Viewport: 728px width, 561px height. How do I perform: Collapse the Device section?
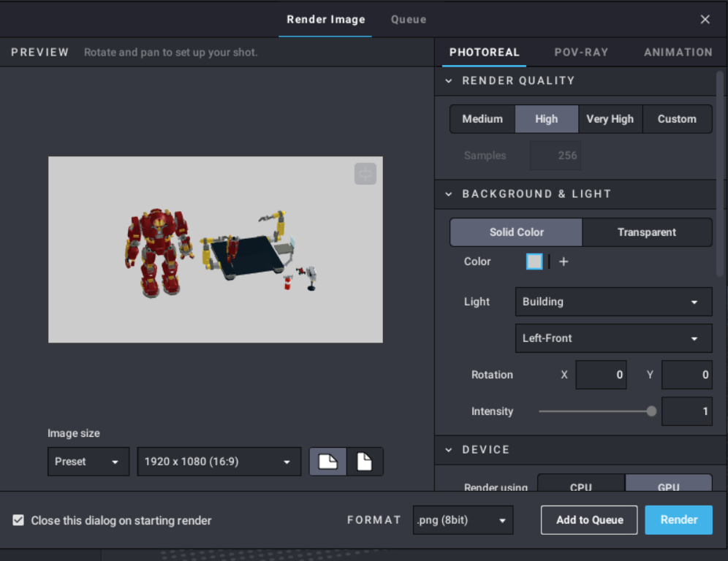pyautogui.click(x=449, y=450)
